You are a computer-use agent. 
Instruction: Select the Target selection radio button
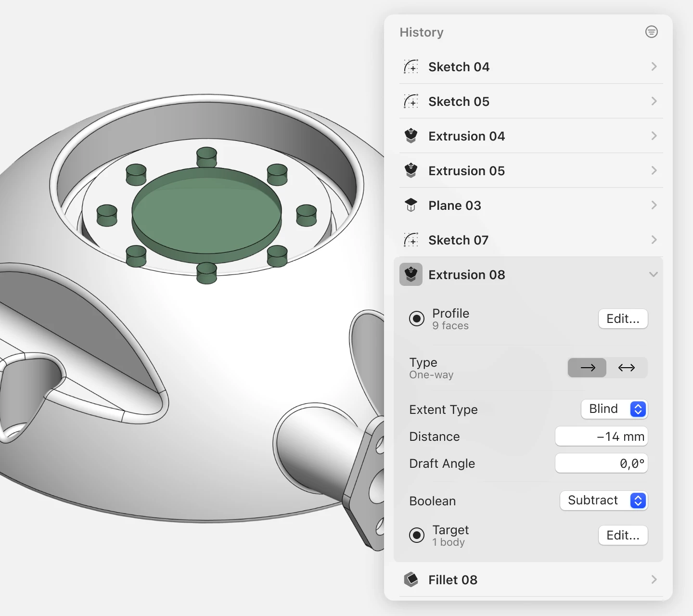click(417, 535)
